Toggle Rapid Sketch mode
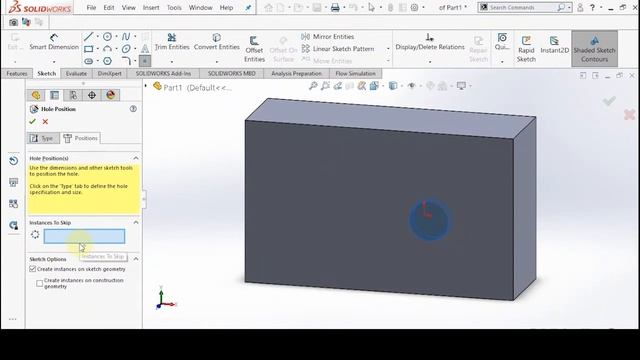640x360 pixels. pos(526,49)
